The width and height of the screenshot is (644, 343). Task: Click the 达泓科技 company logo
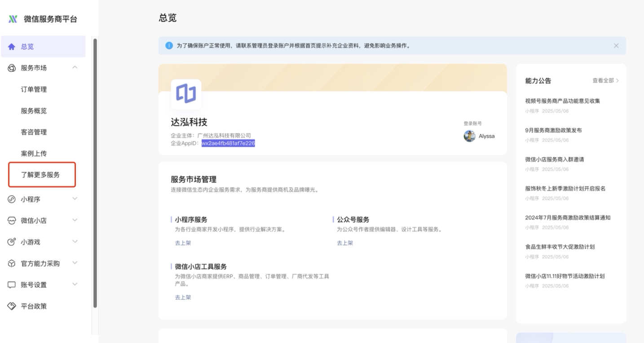[186, 94]
